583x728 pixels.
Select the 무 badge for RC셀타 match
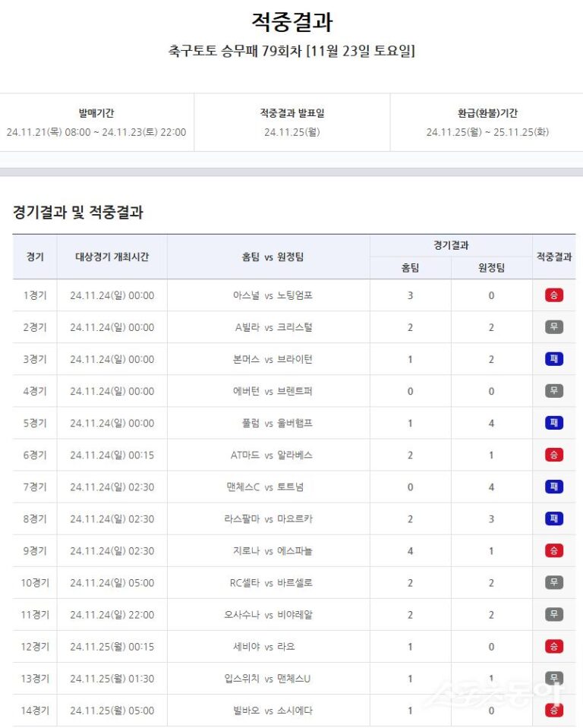[x=553, y=582]
